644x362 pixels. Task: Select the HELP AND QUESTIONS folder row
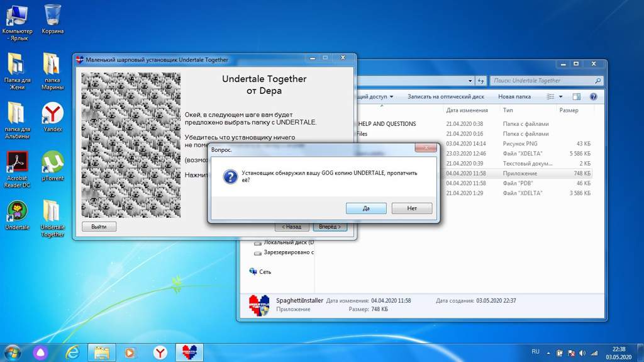point(474,124)
